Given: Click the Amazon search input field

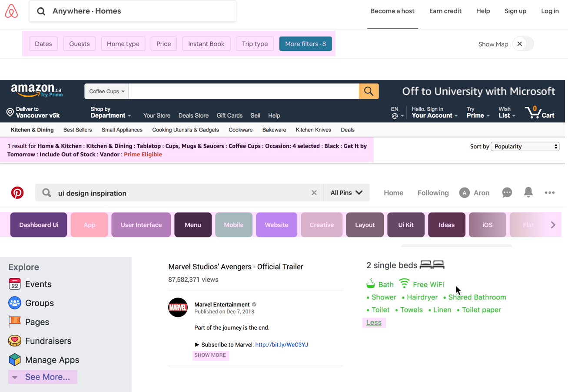Looking at the screenshot, I should coord(243,91).
